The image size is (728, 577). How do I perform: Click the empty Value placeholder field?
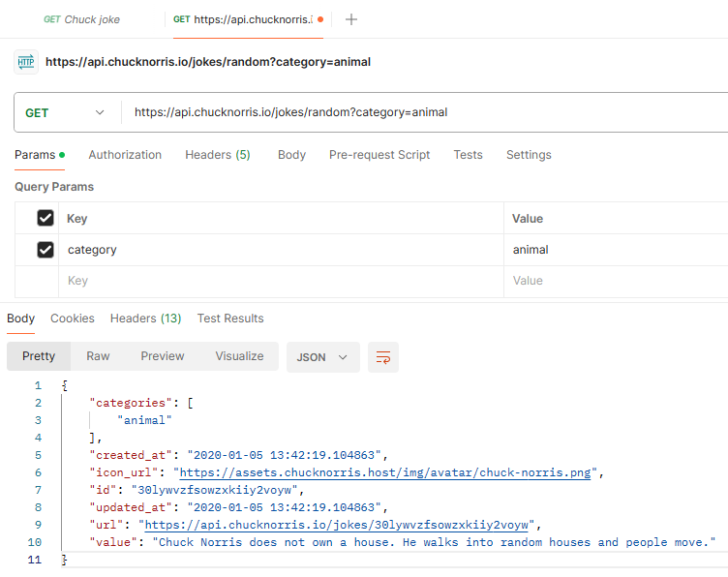[x=616, y=282]
